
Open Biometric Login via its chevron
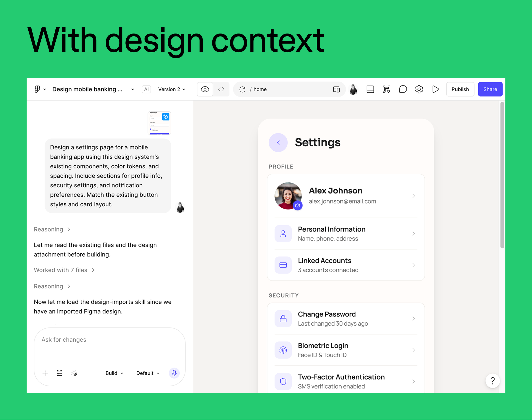pyautogui.click(x=414, y=350)
